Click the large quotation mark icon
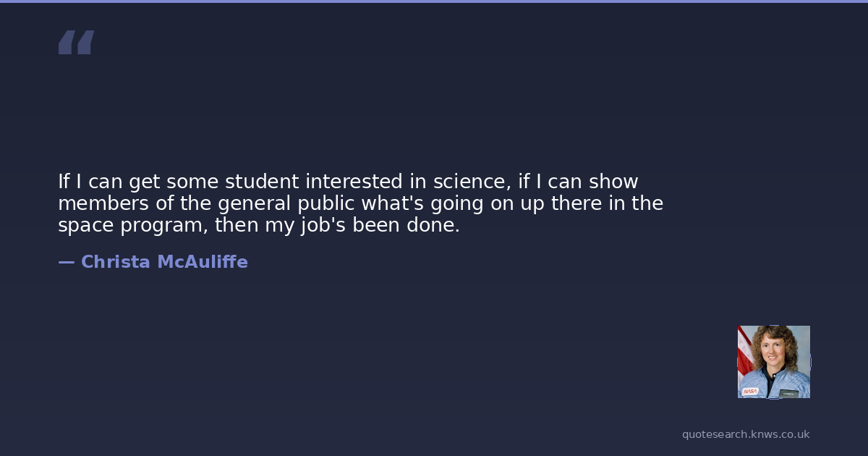Image resolution: width=868 pixels, height=456 pixels. tap(76, 42)
